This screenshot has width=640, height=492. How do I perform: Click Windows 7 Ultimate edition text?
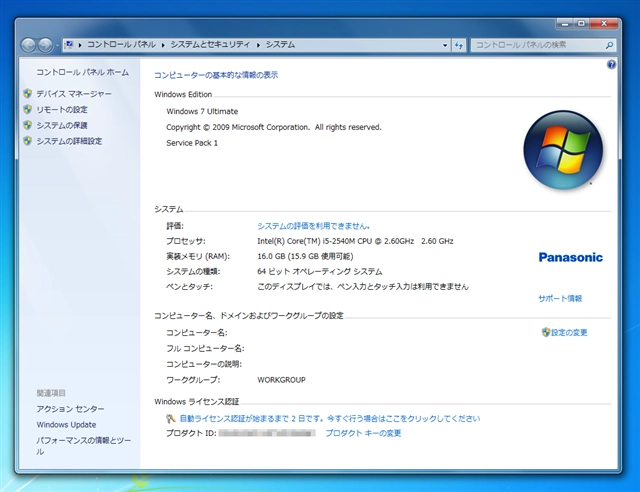tap(202, 111)
